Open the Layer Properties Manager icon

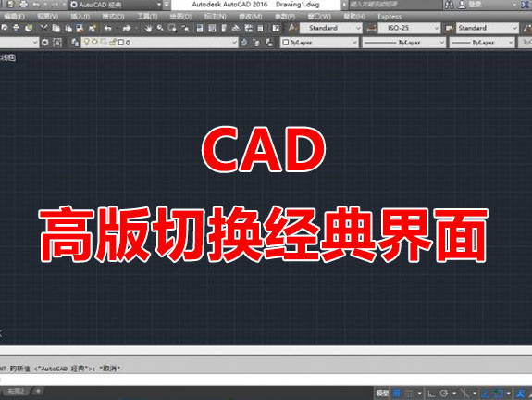(x=75, y=43)
